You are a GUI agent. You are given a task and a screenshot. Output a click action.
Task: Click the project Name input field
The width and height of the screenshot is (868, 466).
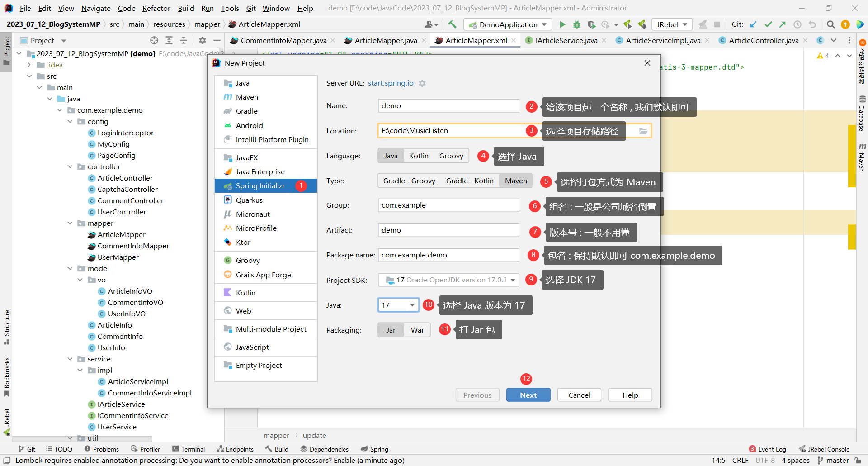pos(448,106)
